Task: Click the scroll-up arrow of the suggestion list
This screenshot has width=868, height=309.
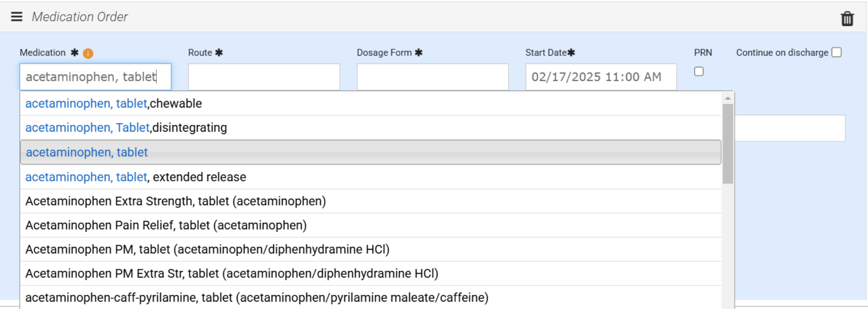Action: (728, 98)
